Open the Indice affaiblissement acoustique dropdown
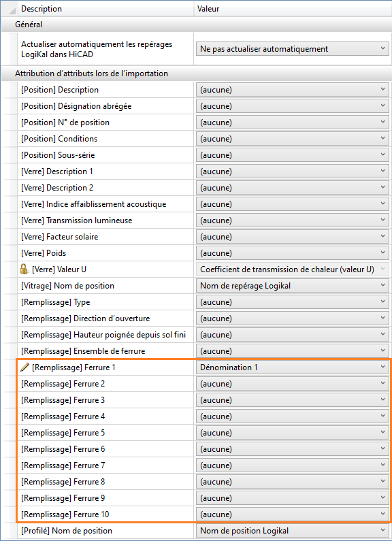This screenshot has width=392, height=541. pyautogui.click(x=292, y=204)
